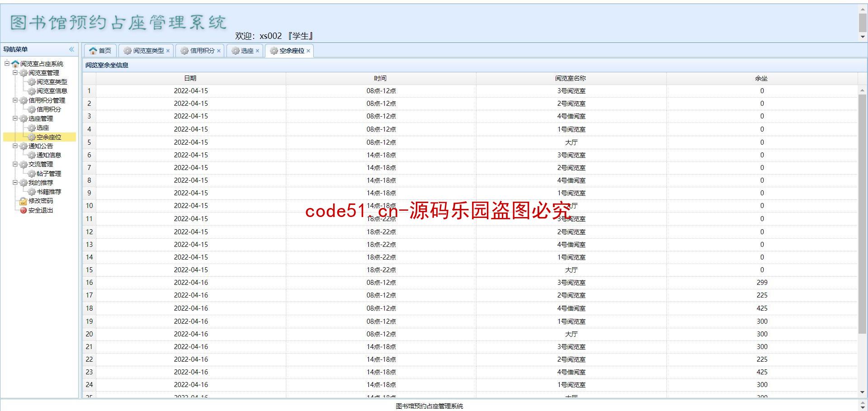Click the gear icon of 我的推荐 node
Screen dimensions: 868x411
[24, 183]
